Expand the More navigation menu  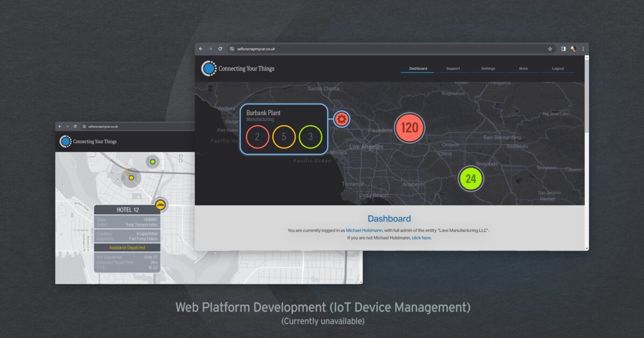click(523, 69)
